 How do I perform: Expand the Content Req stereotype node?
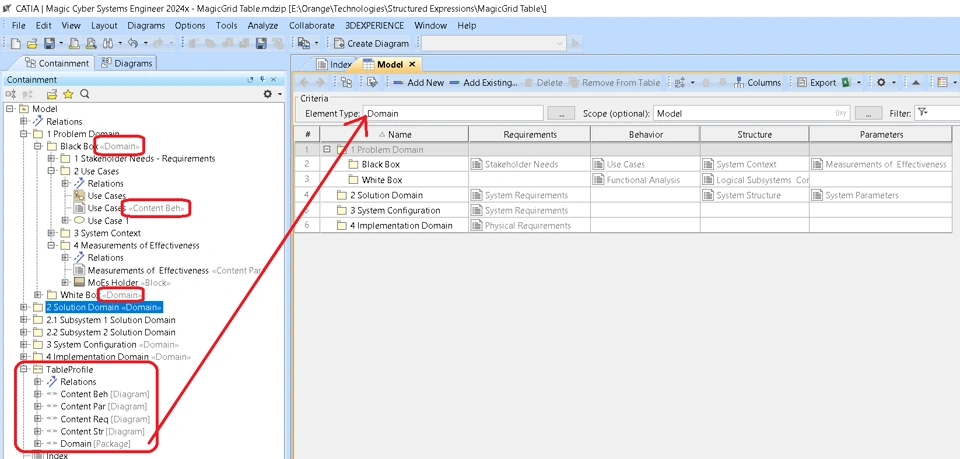pos(37,419)
